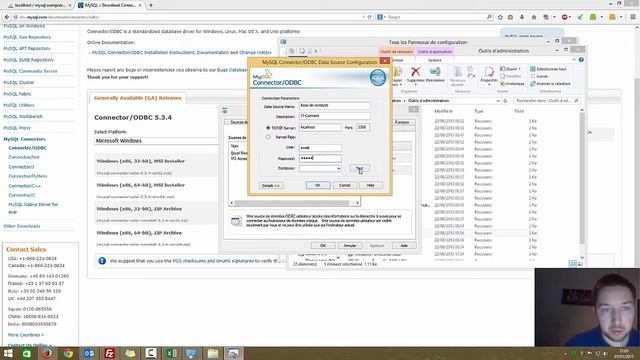Click Historique in the Explorer ribbon
640x360 pixels.
[x=512, y=84]
